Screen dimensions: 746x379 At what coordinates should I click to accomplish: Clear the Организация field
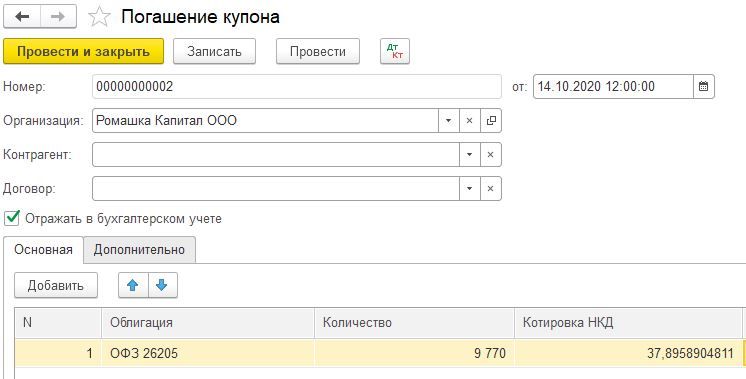click(x=470, y=121)
